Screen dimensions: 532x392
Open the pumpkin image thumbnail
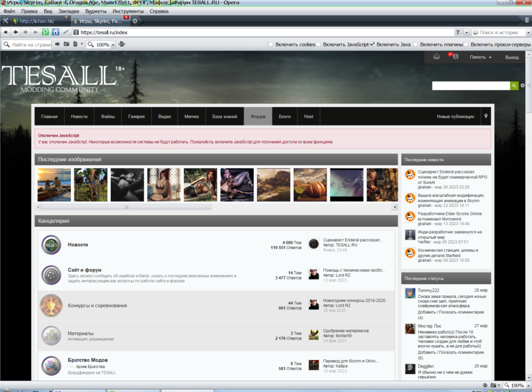310,185
